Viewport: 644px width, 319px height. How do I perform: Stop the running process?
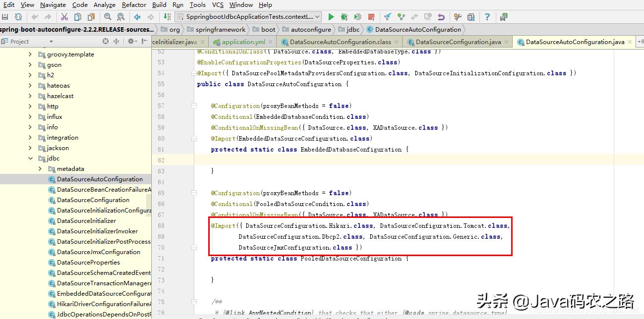point(370,16)
